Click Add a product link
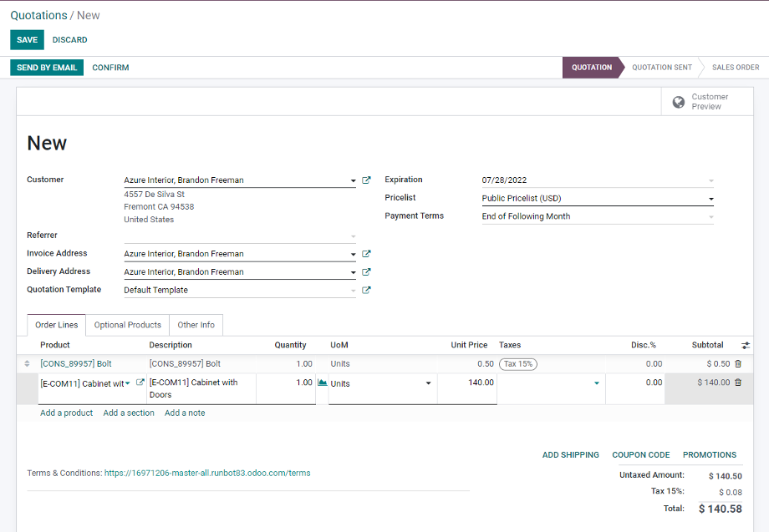Viewport: 769px width, 532px height. click(66, 413)
